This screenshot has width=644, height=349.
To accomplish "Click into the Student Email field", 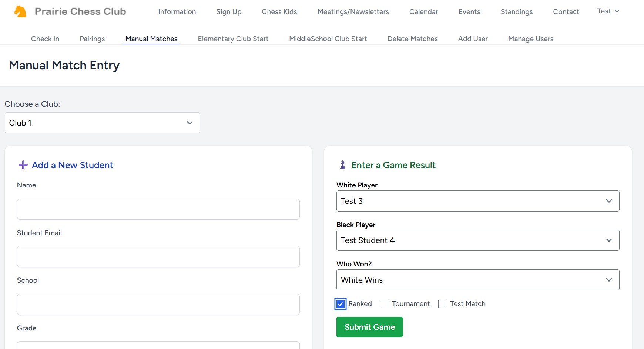I will point(158,257).
